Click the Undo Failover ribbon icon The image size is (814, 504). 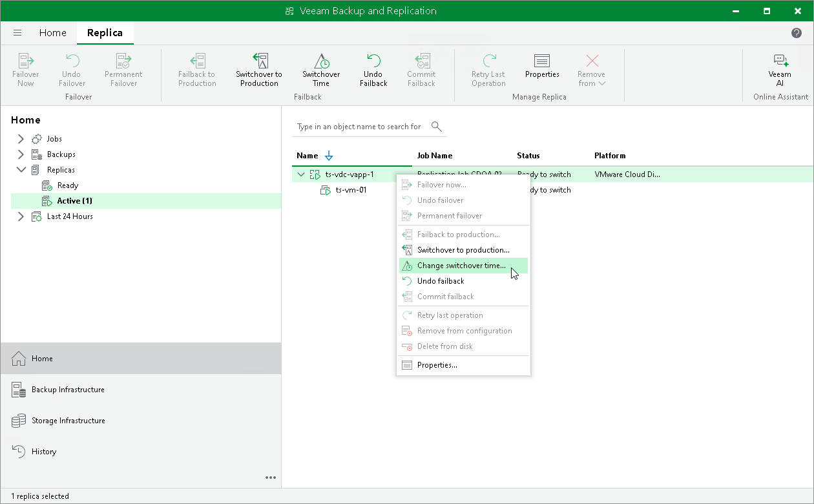pos(72,61)
